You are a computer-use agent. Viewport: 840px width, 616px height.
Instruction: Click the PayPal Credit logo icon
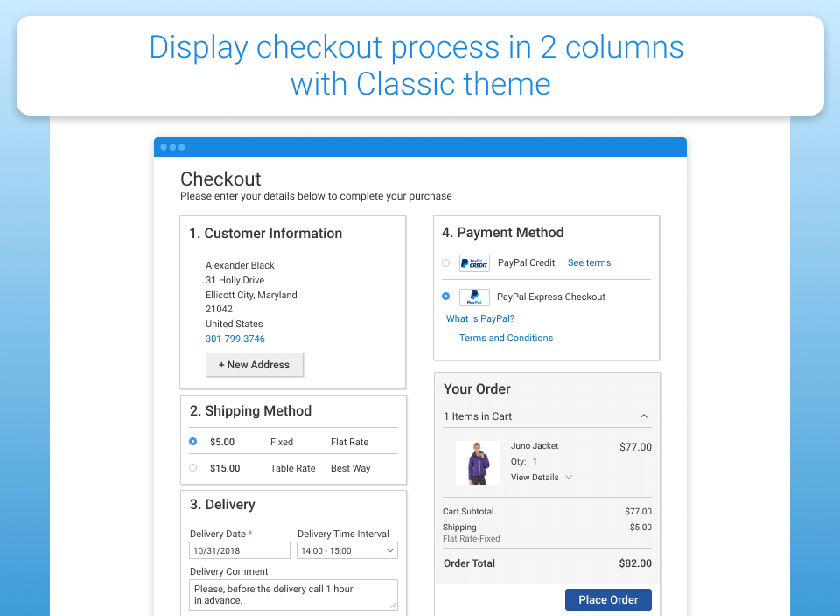tap(473, 262)
